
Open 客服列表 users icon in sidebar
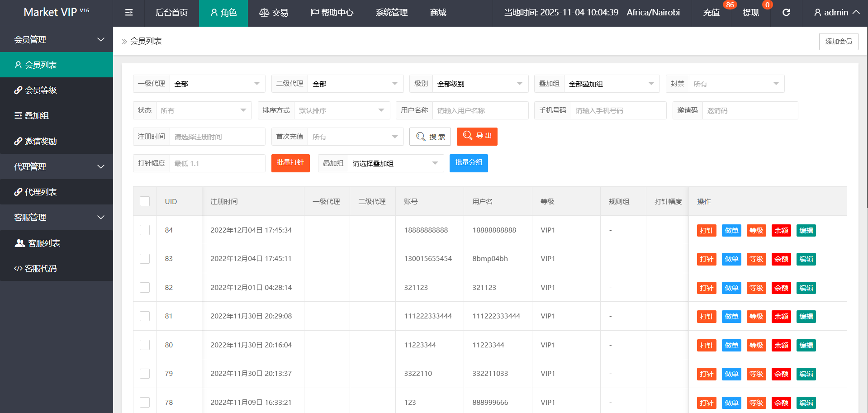(20, 243)
